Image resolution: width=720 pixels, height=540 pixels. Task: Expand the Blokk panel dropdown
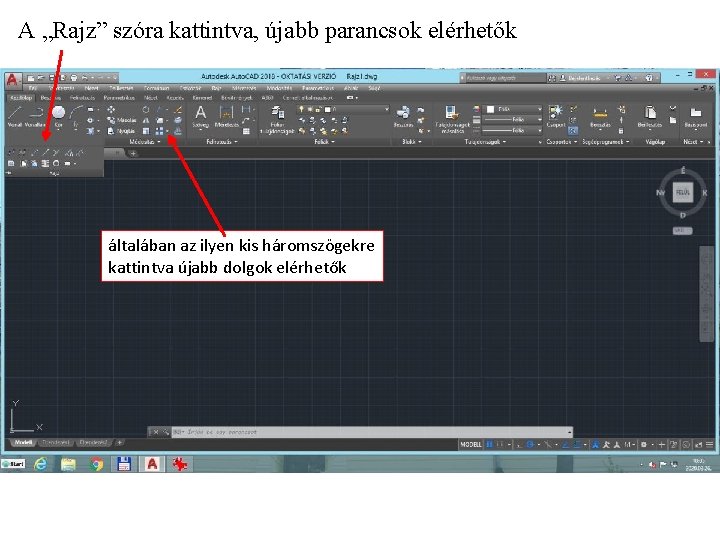pyautogui.click(x=411, y=142)
